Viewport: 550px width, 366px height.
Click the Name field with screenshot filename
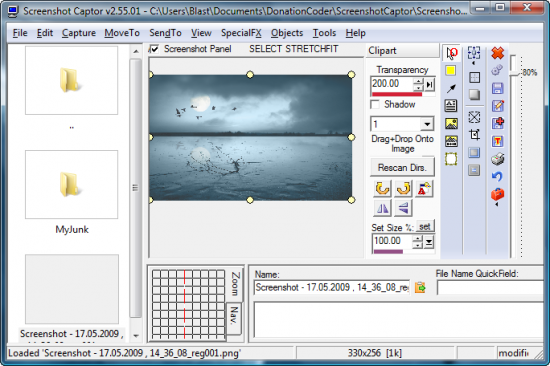(x=332, y=287)
